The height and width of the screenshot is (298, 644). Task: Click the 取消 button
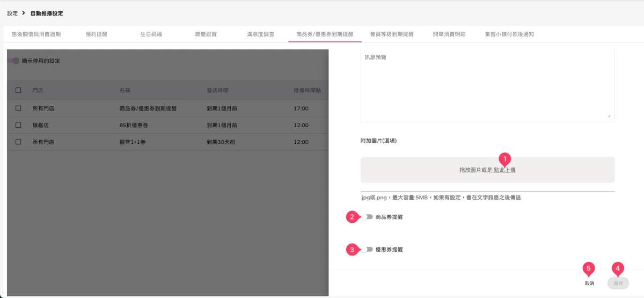(x=590, y=283)
